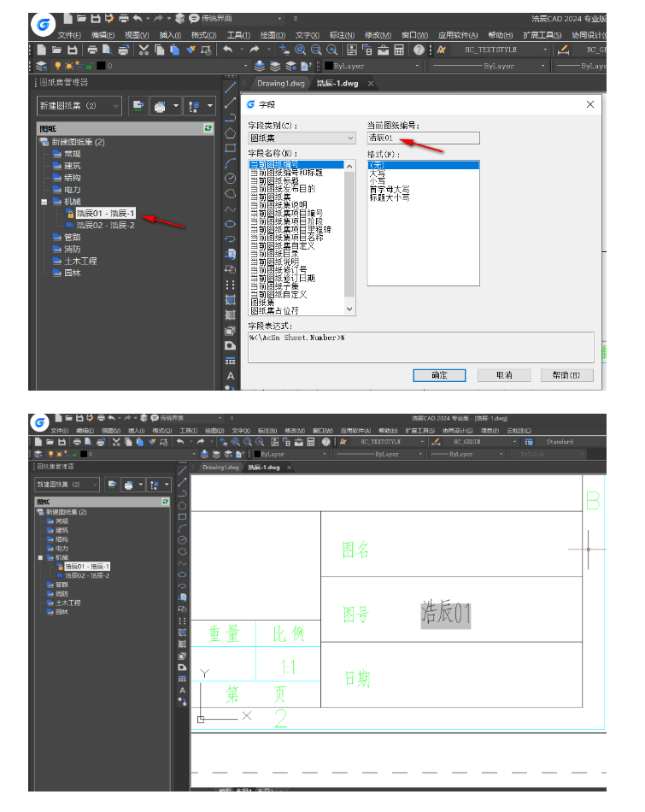
Task: Close the 浩辰-1.dwg tab in upper window
Action: pyautogui.click(x=371, y=84)
